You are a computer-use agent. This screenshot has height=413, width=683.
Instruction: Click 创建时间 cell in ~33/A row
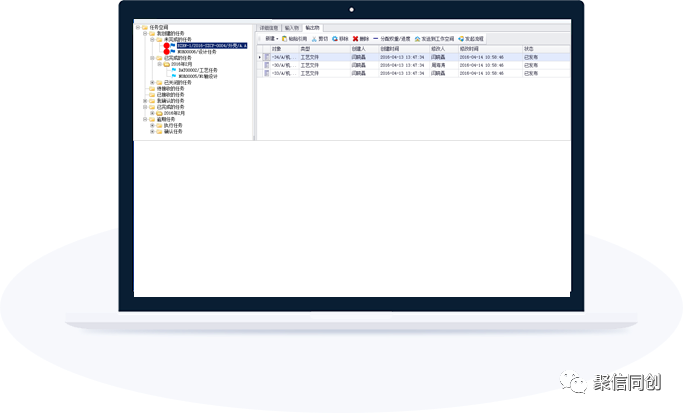point(404,73)
